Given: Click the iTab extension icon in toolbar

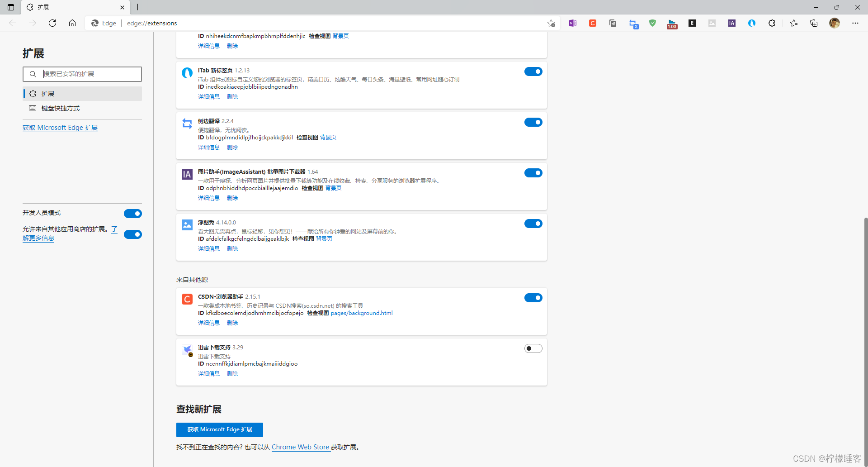Looking at the screenshot, I should point(752,23).
